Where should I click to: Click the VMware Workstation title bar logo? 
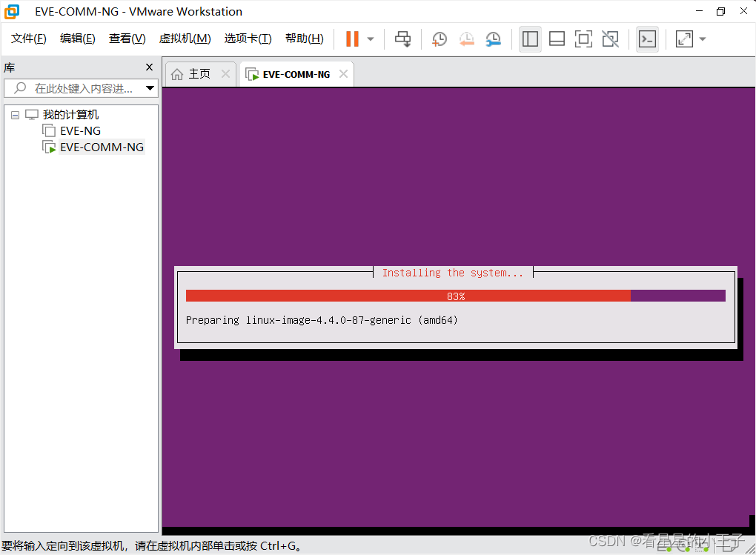(x=12, y=12)
